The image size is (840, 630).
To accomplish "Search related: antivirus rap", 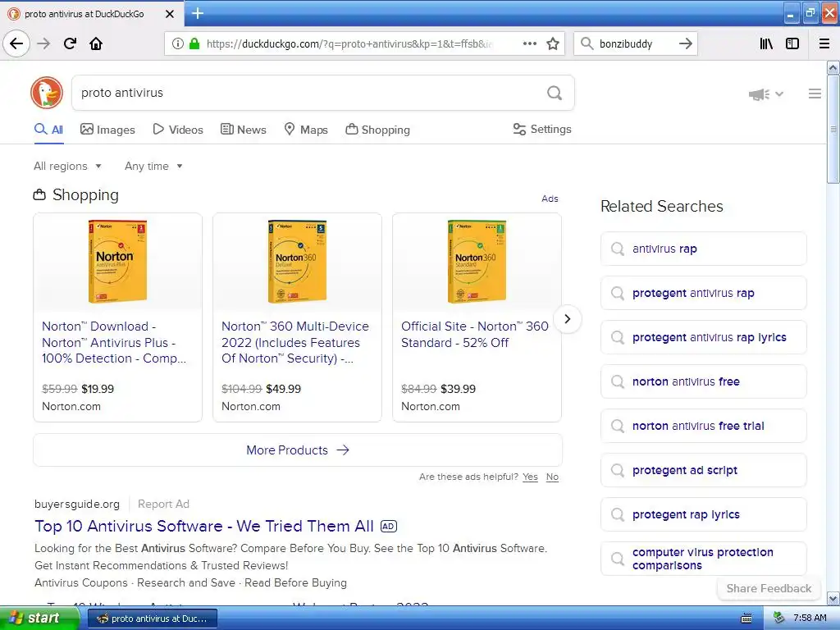I will pos(703,249).
